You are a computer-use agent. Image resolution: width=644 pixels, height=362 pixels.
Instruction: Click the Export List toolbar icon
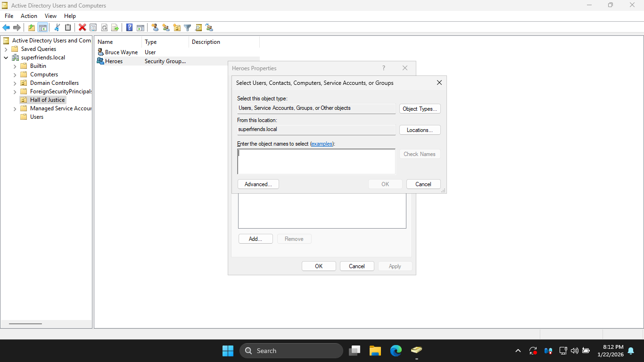(115, 28)
